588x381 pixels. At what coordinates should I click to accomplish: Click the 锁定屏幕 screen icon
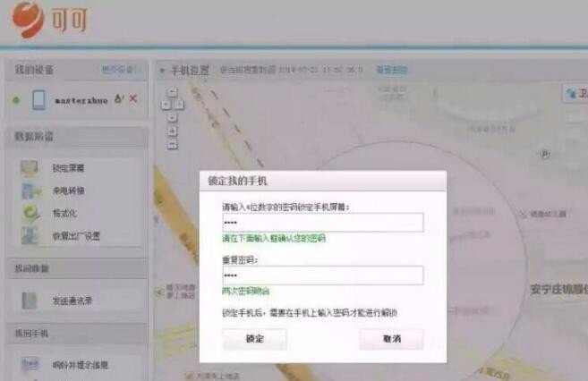tap(30, 168)
